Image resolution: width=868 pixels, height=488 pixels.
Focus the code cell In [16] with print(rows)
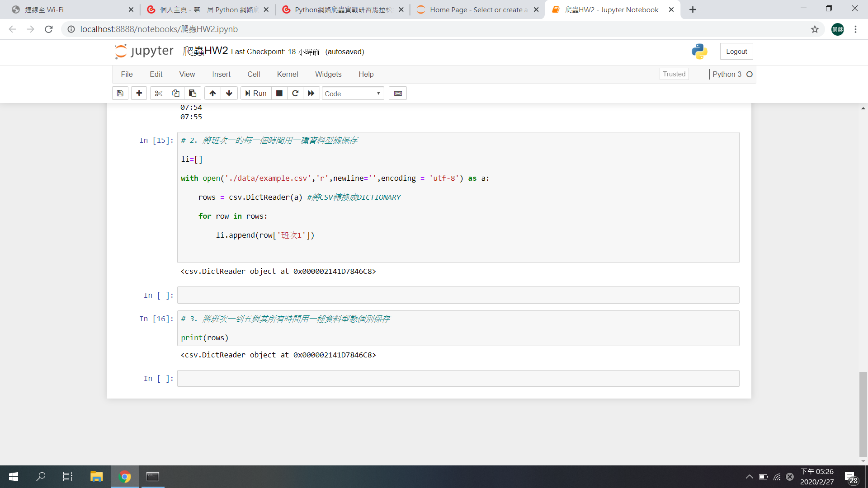(x=458, y=328)
